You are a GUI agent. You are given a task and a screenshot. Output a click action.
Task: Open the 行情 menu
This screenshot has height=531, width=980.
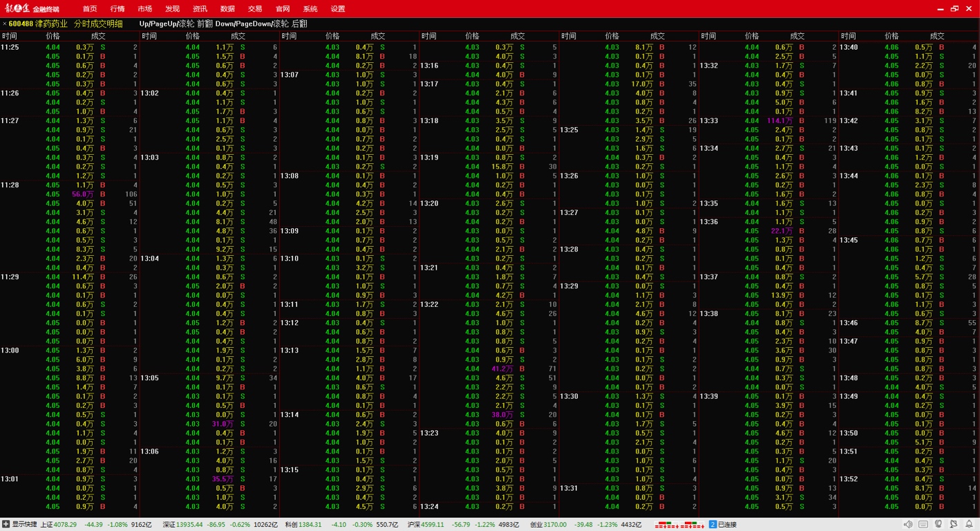pyautogui.click(x=117, y=9)
